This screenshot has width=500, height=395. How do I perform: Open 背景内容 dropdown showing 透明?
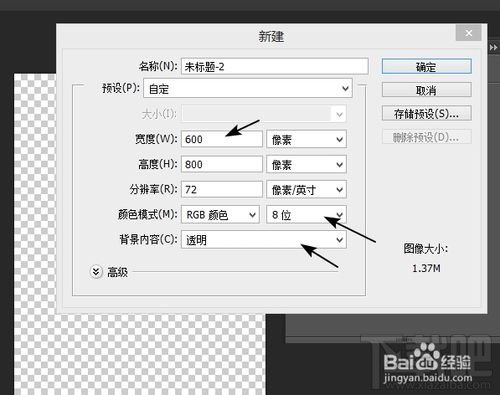click(x=264, y=240)
